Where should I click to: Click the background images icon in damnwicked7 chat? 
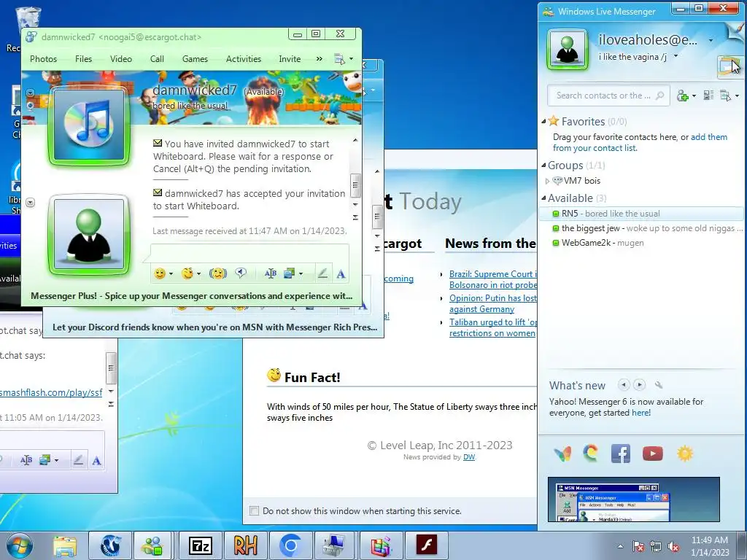coord(289,273)
